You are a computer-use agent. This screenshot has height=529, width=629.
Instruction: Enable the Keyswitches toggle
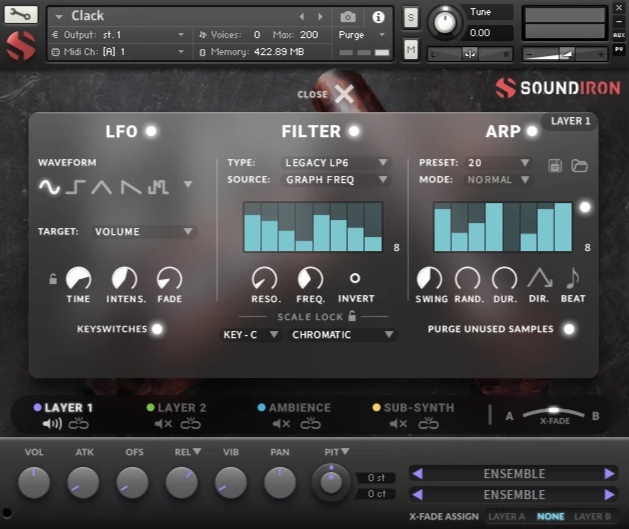coord(157,329)
